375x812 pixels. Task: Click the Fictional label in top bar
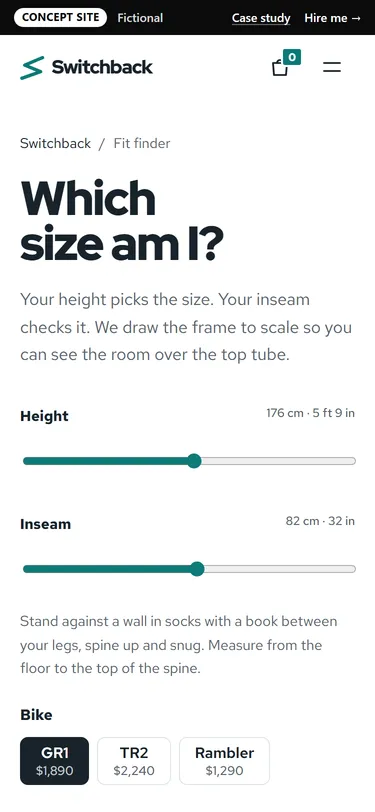tap(140, 18)
